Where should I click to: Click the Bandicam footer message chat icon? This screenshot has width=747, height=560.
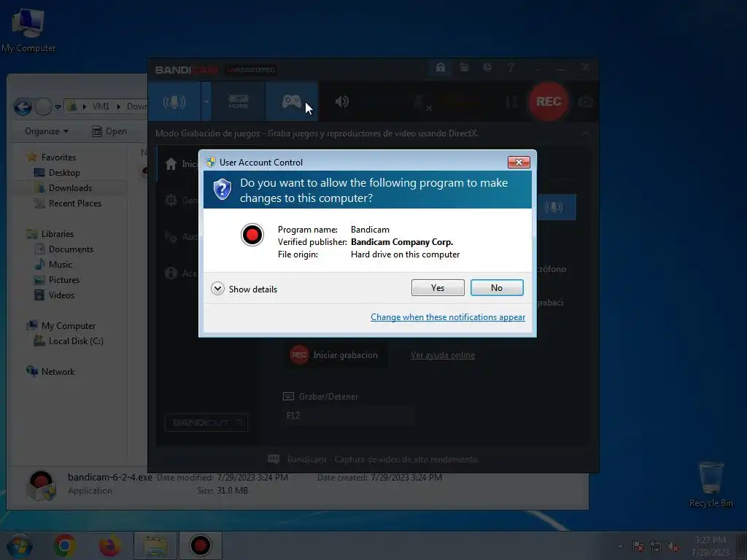(274, 459)
